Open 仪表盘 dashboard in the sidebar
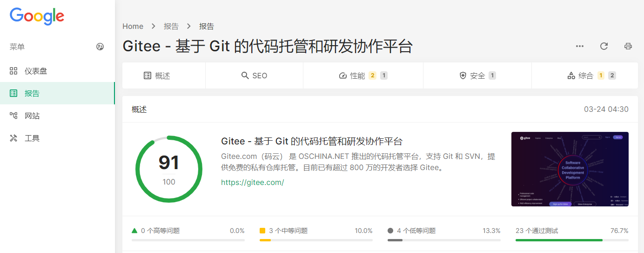644x253 pixels. point(57,71)
